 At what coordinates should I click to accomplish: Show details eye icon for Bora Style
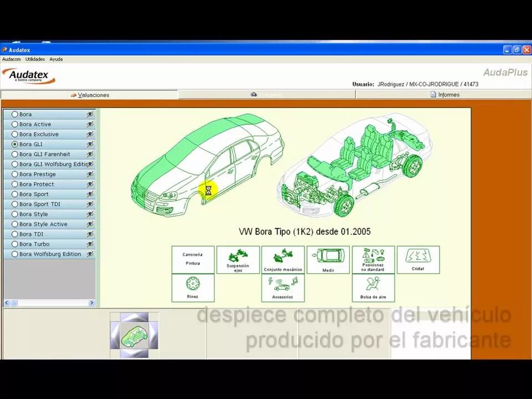[90, 214]
